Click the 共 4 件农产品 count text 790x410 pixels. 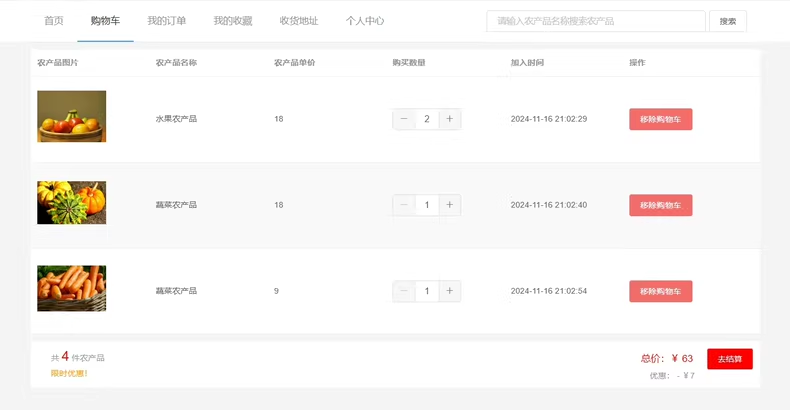[78, 357]
